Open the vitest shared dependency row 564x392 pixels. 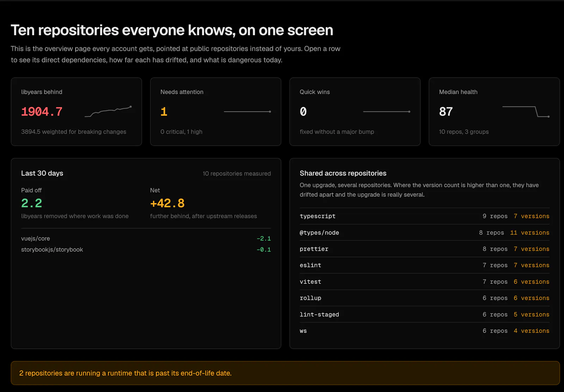point(424,282)
